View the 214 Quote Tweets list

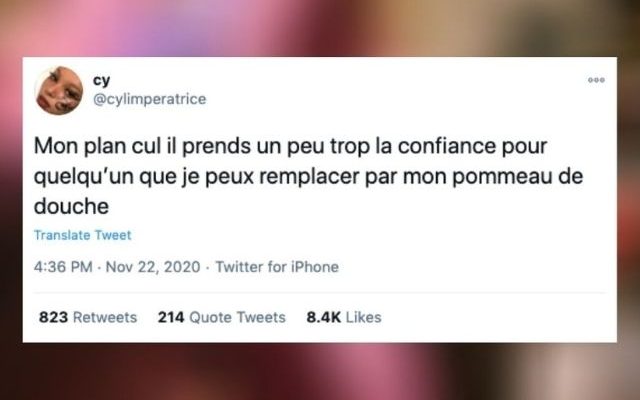pyautogui.click(x=222, y=317)
